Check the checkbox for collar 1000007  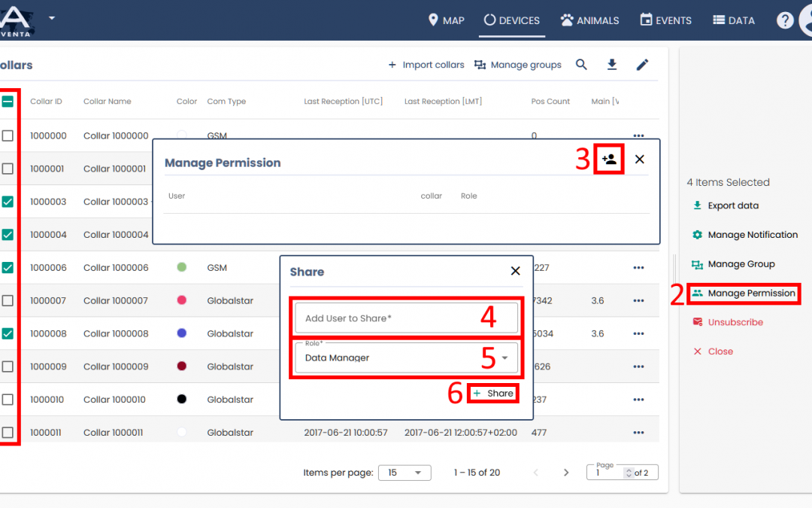pos(8,301)
